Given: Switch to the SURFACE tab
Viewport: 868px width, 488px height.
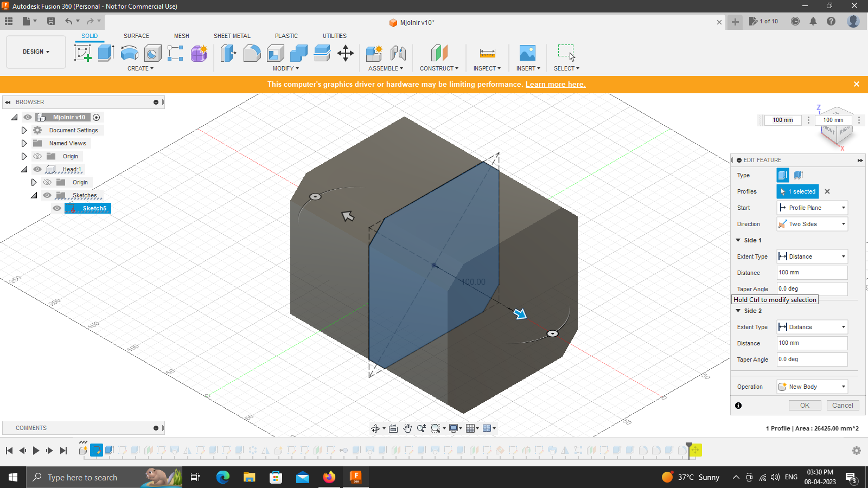Looking at the screenshot, I should [136, 36].
